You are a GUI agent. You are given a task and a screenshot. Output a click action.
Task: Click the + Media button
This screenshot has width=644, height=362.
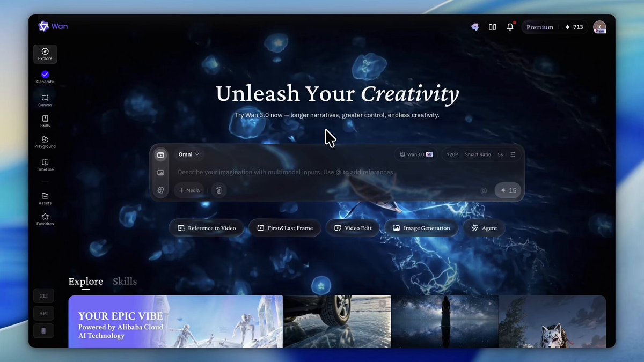(x=189, y=190)
